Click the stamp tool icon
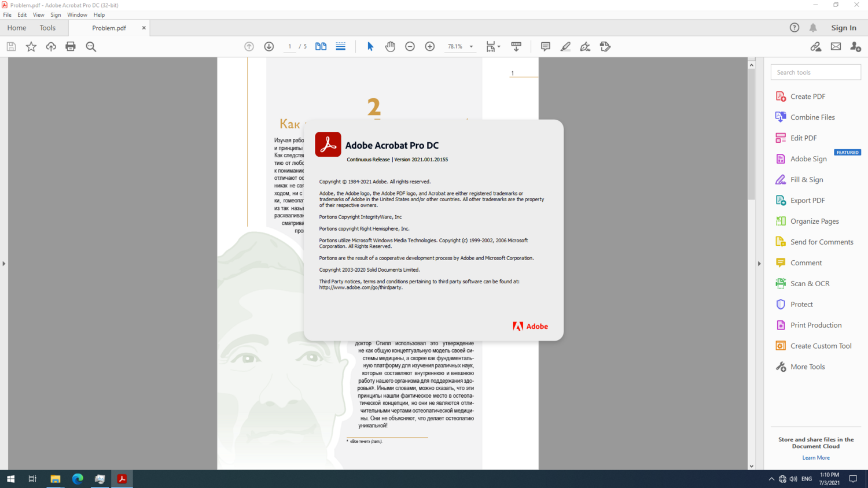Screen dimensions: 868x488 pyautogui.click(x=605, y=46)
